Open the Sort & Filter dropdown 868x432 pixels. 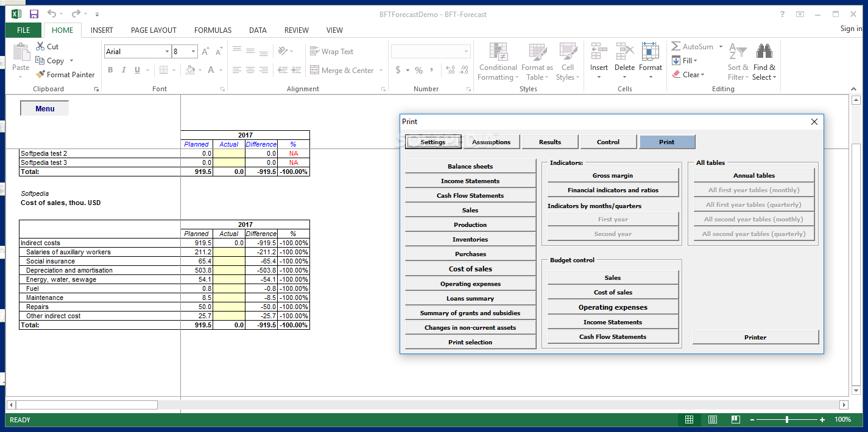coord(738,61)
